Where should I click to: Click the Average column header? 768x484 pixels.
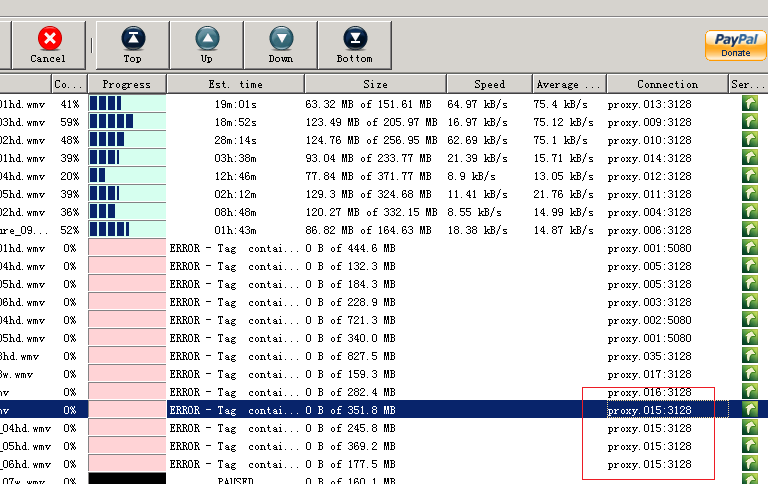569,84
